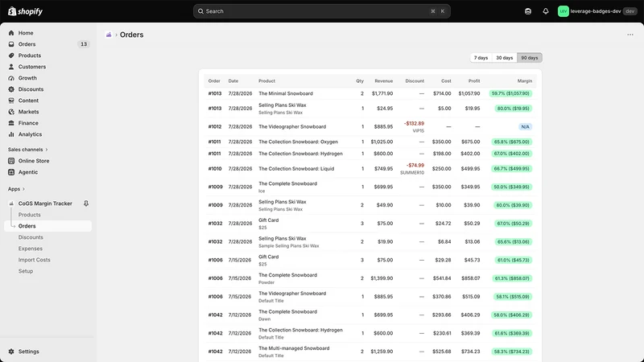Open Orders under CoGS Margin Tracker
This screenshot has width=644, height=362.
click(x=47, y=226)
